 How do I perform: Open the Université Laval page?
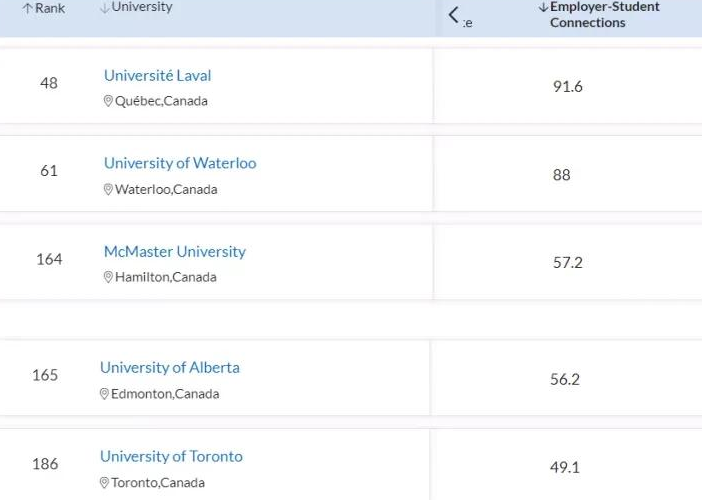pos(157,75)
